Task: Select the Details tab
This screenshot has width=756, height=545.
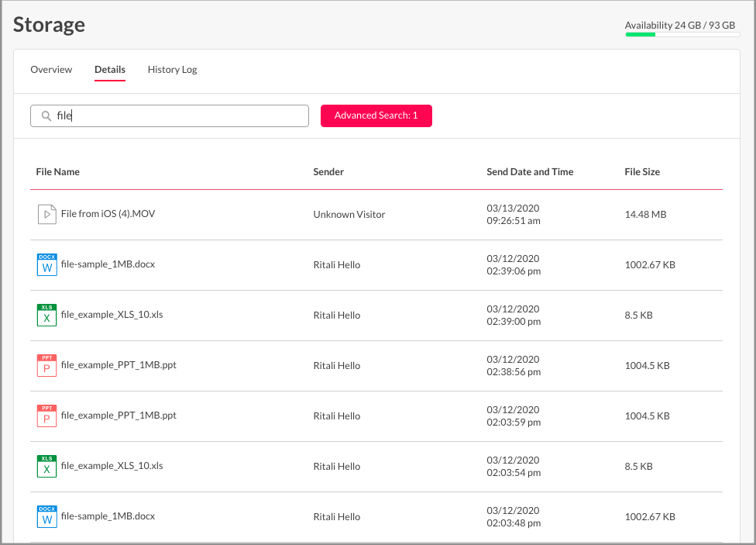Action: click(x=110, y=70)
